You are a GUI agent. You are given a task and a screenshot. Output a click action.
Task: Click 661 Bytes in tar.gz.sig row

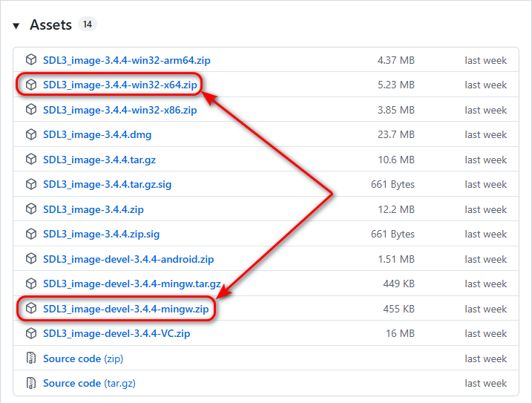(393, 184)
